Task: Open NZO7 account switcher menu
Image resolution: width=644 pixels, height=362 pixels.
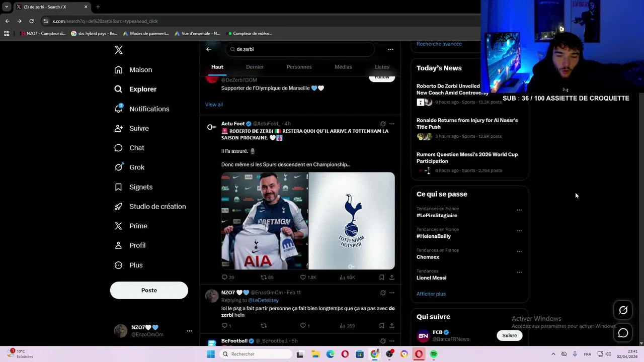Action: coord(153,331)
